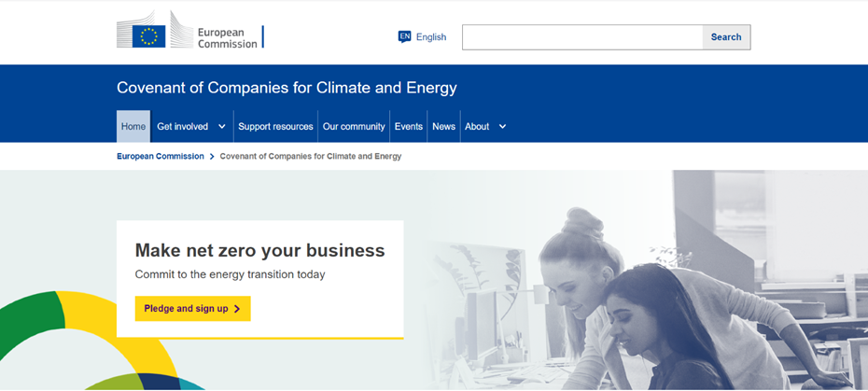The width and height of the screenshot is (868, 391).
Task: Click the EN language speech-bubble icon
Action: 405,37
